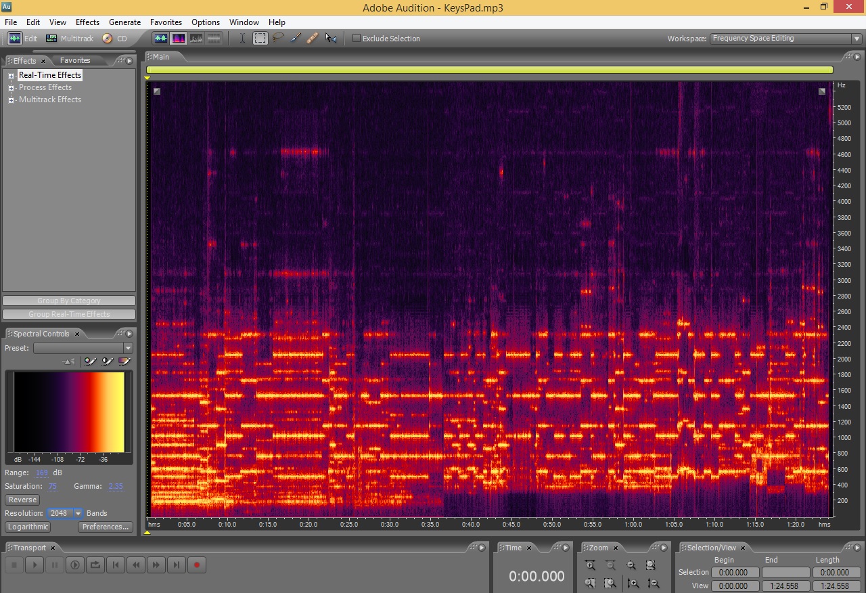The image size is (868, 593).
Task: Zoom in to left edge of selection
Action: coord(591,584)
